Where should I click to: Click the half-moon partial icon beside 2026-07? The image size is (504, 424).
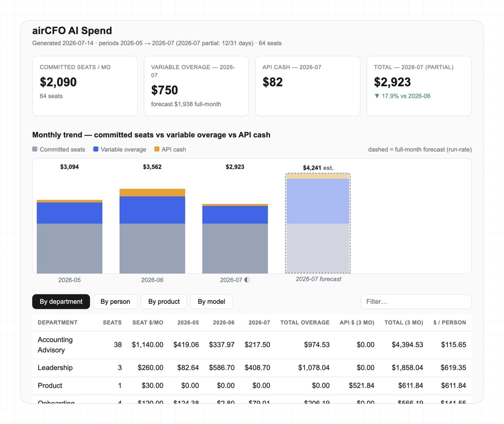coord(247,280)
